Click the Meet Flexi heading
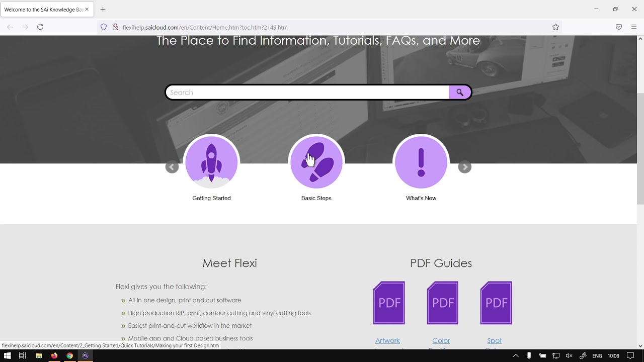Screen dimensions: 644x362 tap(229, 263)
